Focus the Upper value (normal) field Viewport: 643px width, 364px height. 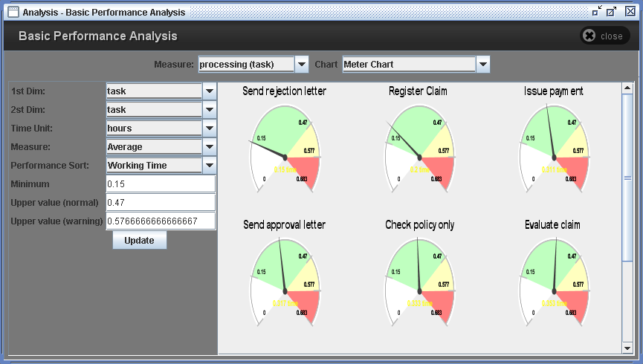pos(161,203)
